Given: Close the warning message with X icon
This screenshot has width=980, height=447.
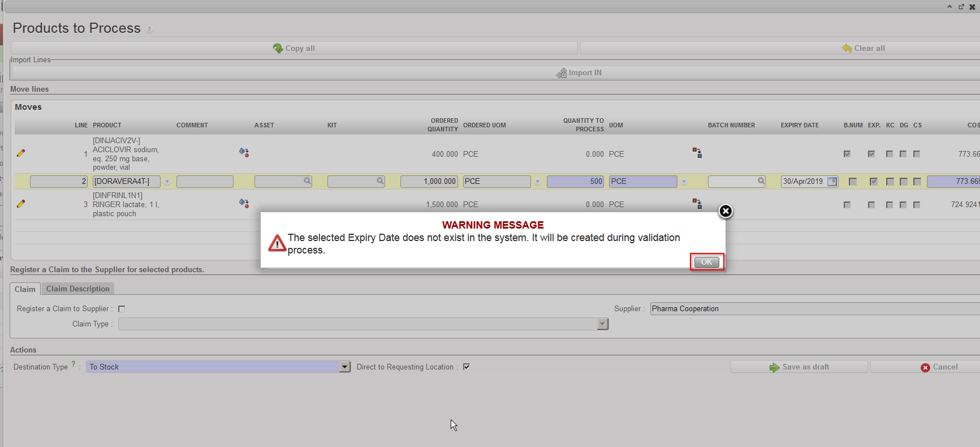Looking at the screenshot, I should click(726, 211).
